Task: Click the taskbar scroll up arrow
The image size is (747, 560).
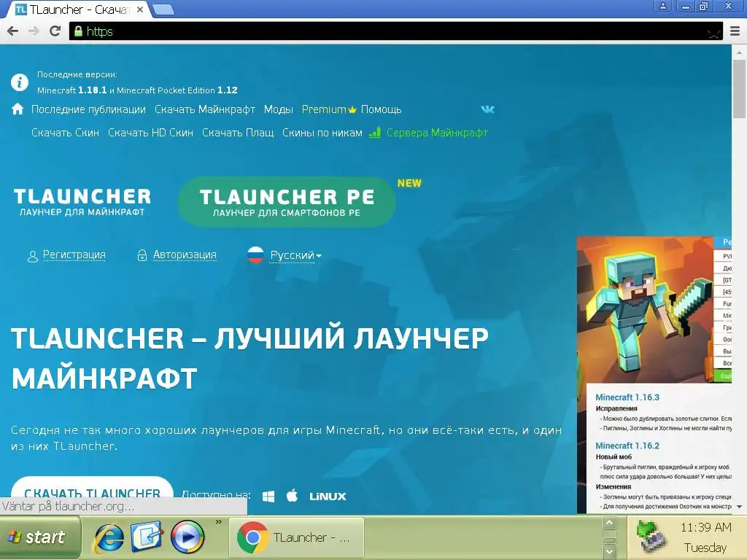Action: [x=609, y=524]
